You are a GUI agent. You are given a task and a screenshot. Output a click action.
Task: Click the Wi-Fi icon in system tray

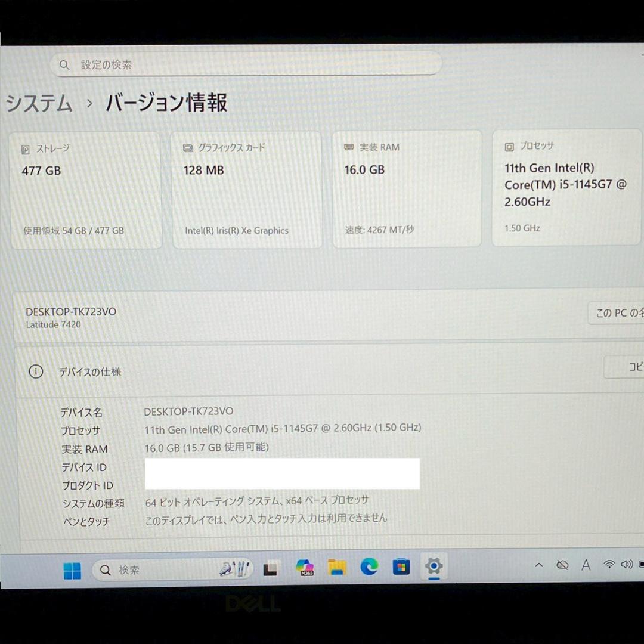click(609, 565)
